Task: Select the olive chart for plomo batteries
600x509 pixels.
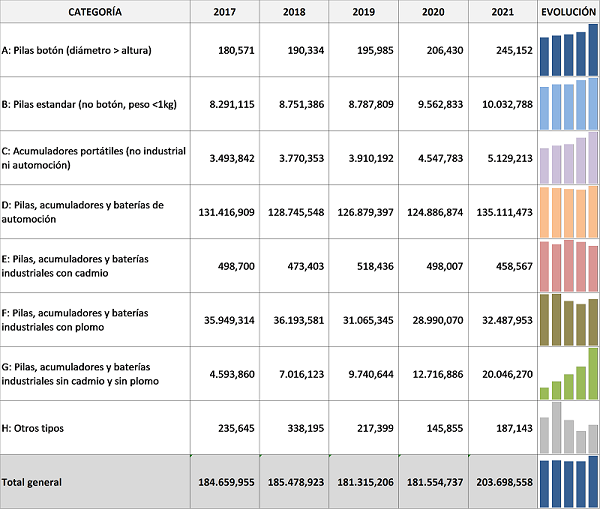Action: (x=568, y=320)
